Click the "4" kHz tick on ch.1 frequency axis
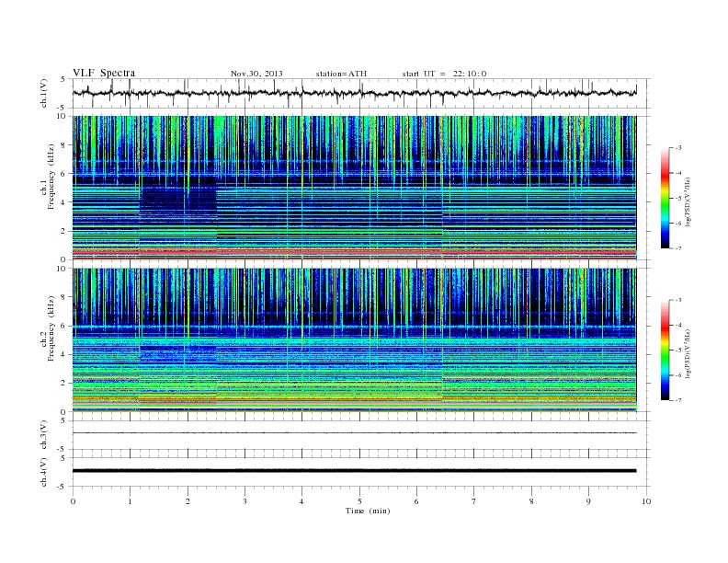 click(x=63, y=202)
